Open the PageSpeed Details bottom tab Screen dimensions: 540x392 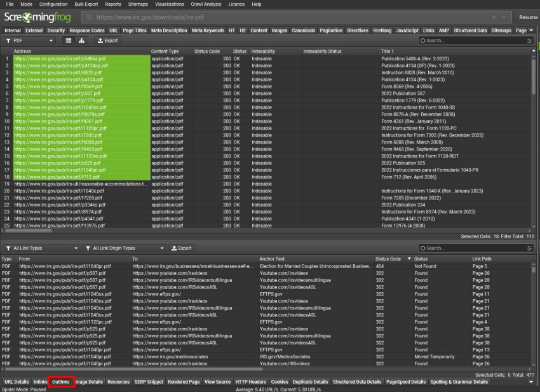(x=406, y=382)
